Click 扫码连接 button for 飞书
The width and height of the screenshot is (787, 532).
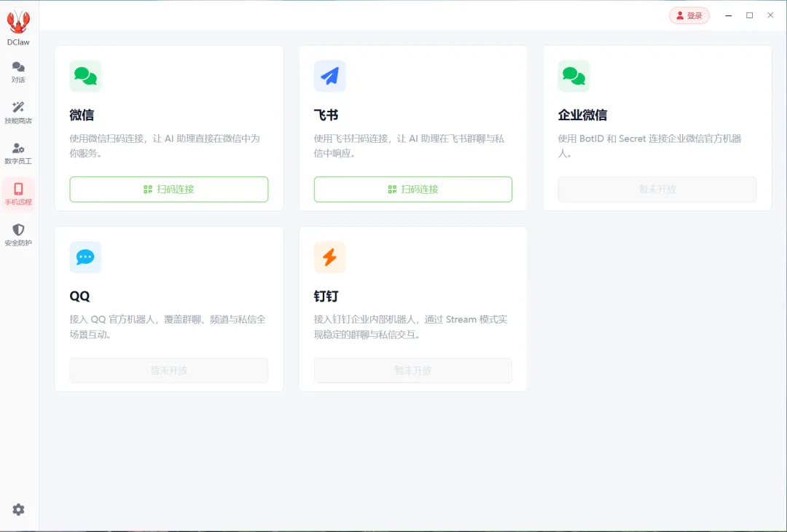[413, 189]
